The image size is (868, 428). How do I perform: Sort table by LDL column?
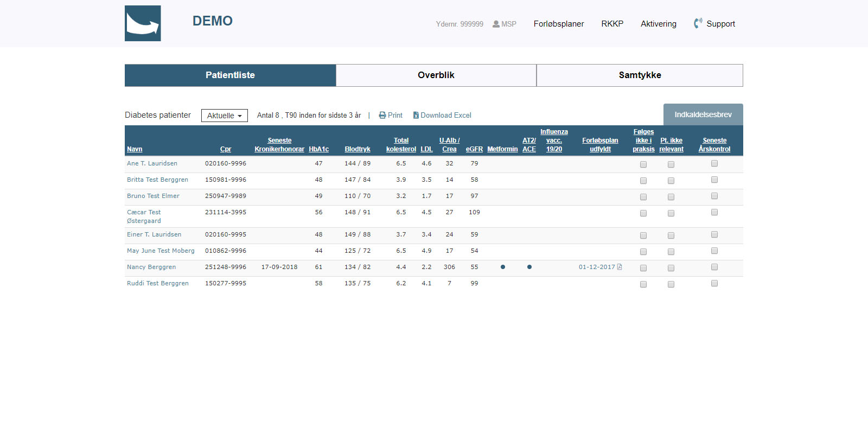click(426, 149)
